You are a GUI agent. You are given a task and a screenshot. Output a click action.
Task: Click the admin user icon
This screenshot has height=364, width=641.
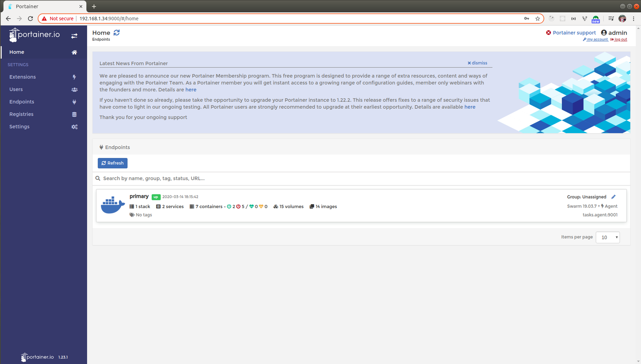604,33
